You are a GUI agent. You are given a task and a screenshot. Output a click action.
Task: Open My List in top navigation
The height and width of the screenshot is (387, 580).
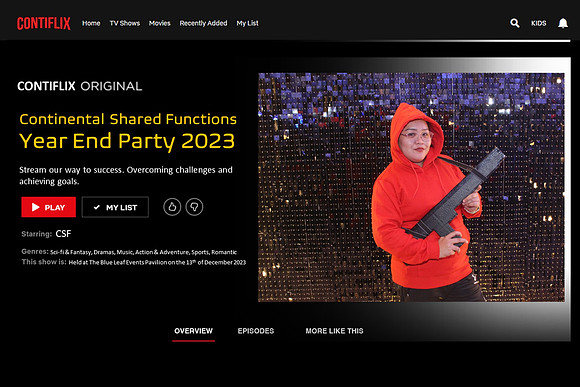(x=247, y=23)
